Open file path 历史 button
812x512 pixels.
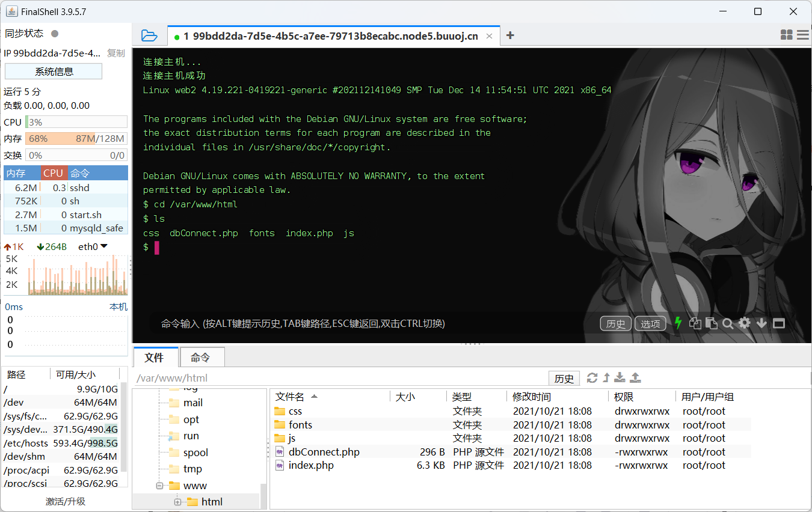pos(564,378)
